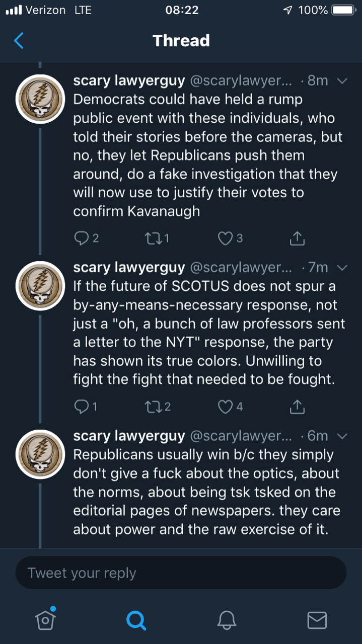362x644 pixels.
Task: Open scary lawyerguy name on 6m tweet
Action: tap(129, 436)
